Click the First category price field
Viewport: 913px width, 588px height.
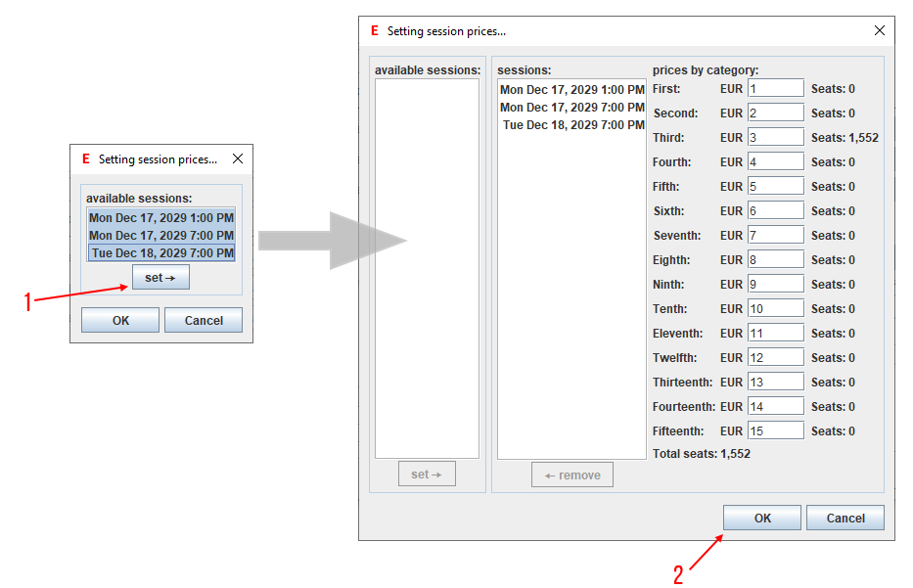click(x=776, y=88)
